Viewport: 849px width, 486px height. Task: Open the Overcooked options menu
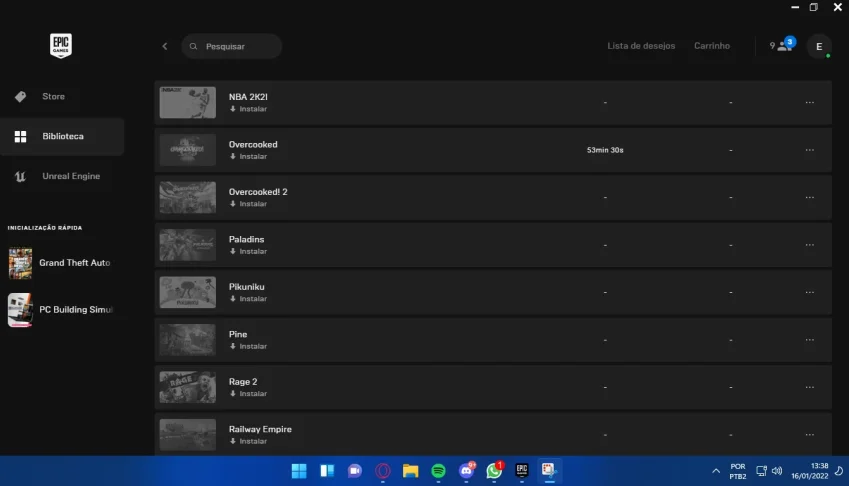809,150
